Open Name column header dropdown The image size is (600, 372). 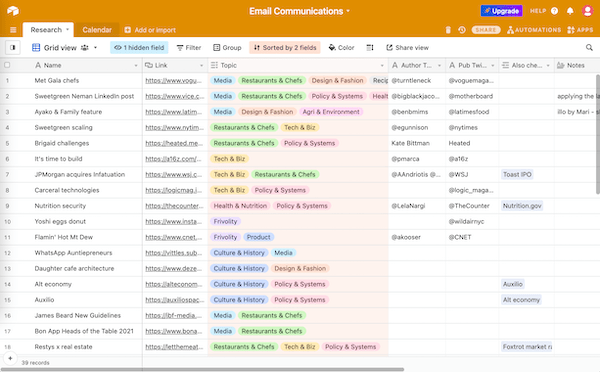136,65
